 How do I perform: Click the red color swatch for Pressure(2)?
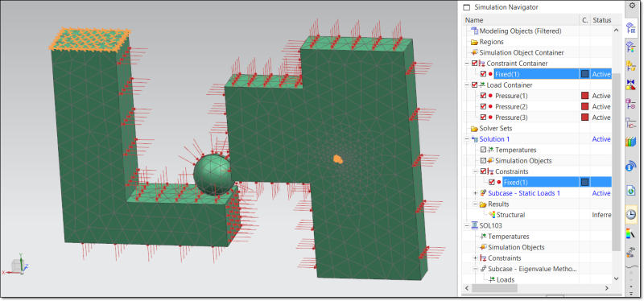[585, 107]
